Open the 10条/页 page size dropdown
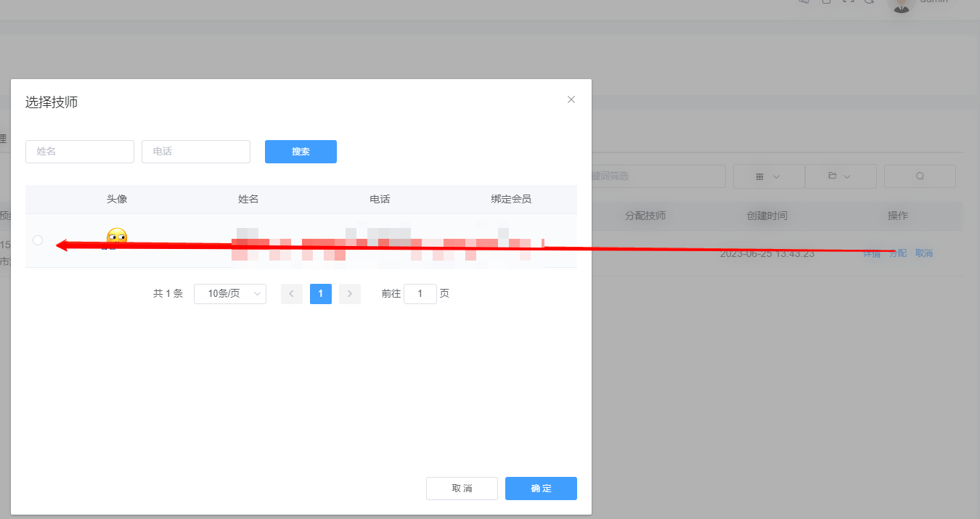This screenshot has height=519, width=980. click(230, 293)
